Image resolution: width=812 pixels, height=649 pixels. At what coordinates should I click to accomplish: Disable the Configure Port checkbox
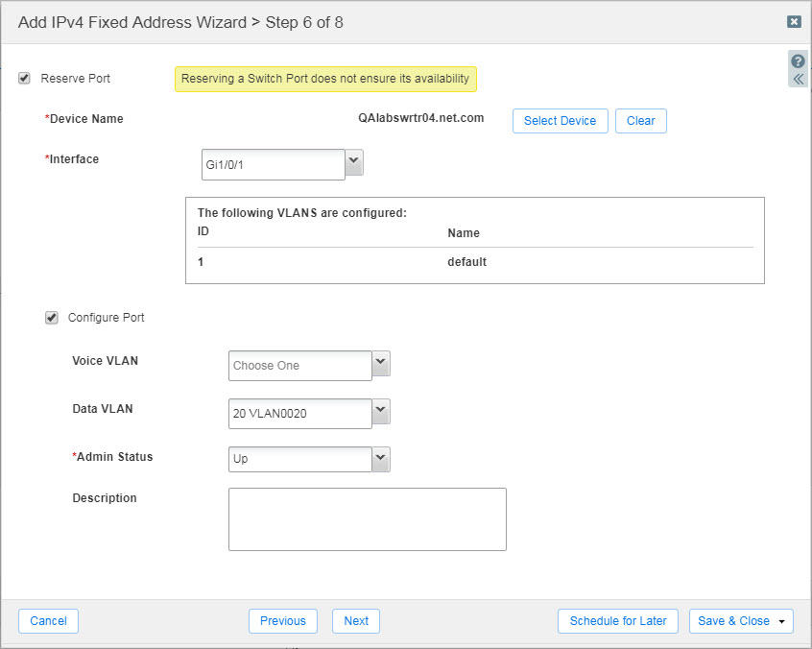(51, 317)
